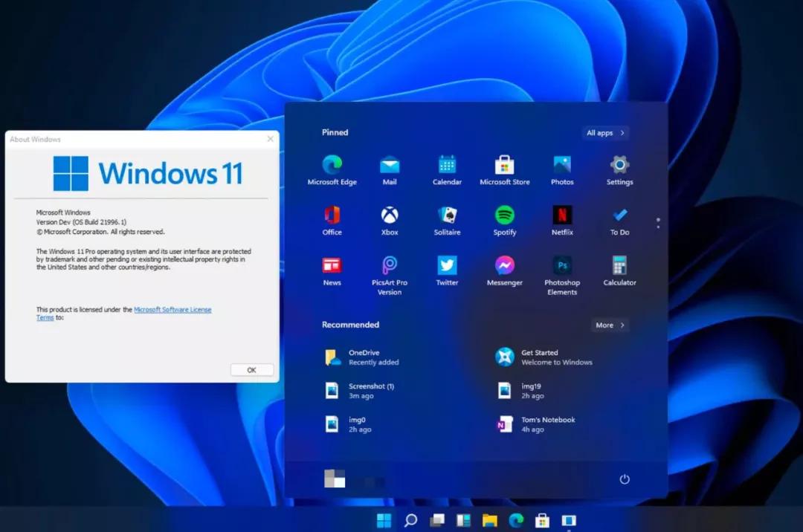Confirm About Windows with OK

tap(251, 369)
